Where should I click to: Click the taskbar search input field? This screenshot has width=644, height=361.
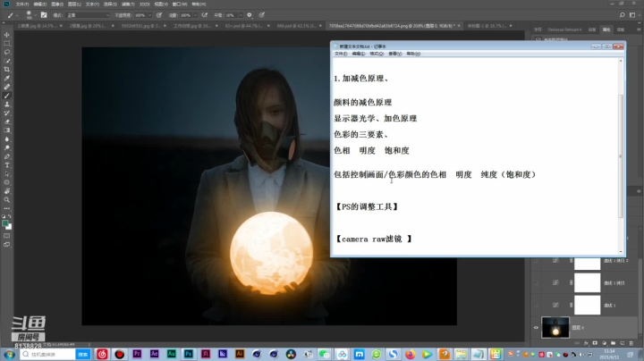pyautogui.click(x=48, y=355)
